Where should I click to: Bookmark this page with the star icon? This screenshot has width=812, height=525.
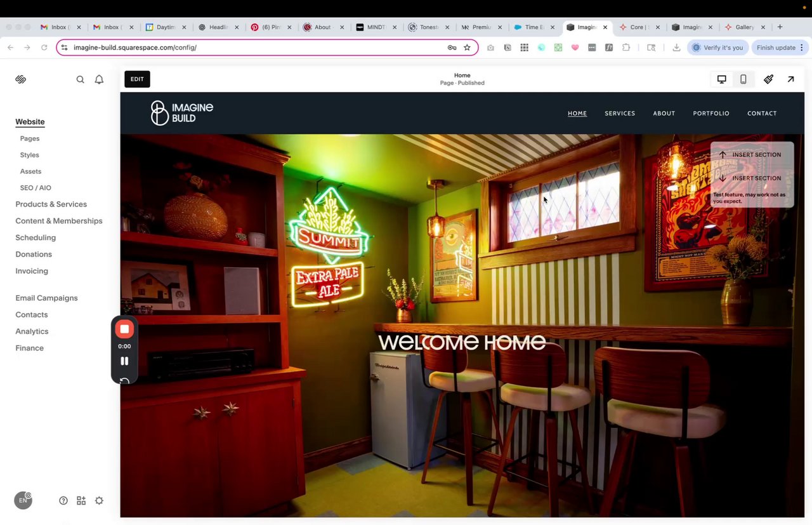[x=467, y=48]
